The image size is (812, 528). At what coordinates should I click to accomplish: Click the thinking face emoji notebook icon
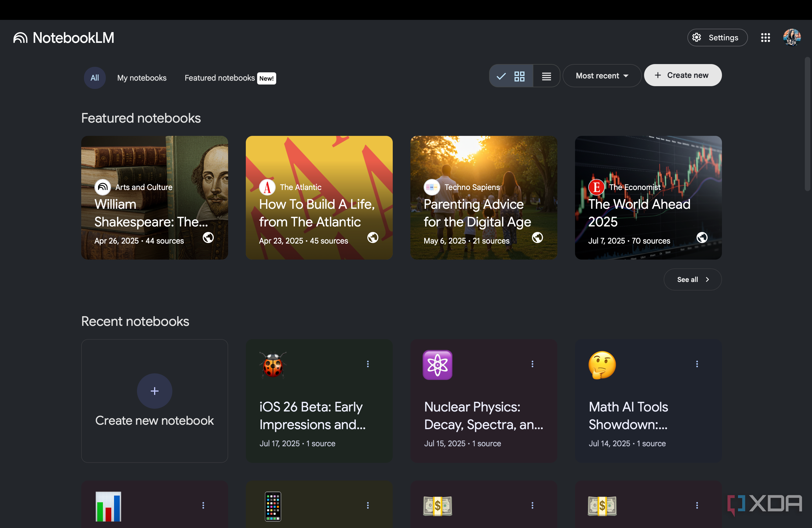602,365
